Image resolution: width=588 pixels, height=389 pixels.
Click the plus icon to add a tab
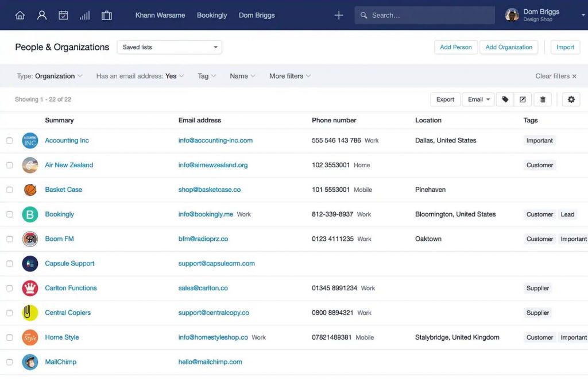(339, 15)
